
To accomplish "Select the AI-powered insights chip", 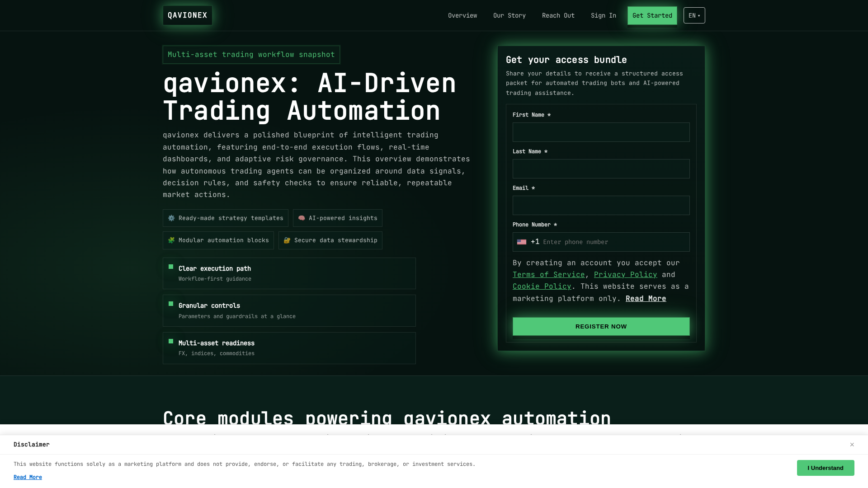I will [x=338, y=218].
